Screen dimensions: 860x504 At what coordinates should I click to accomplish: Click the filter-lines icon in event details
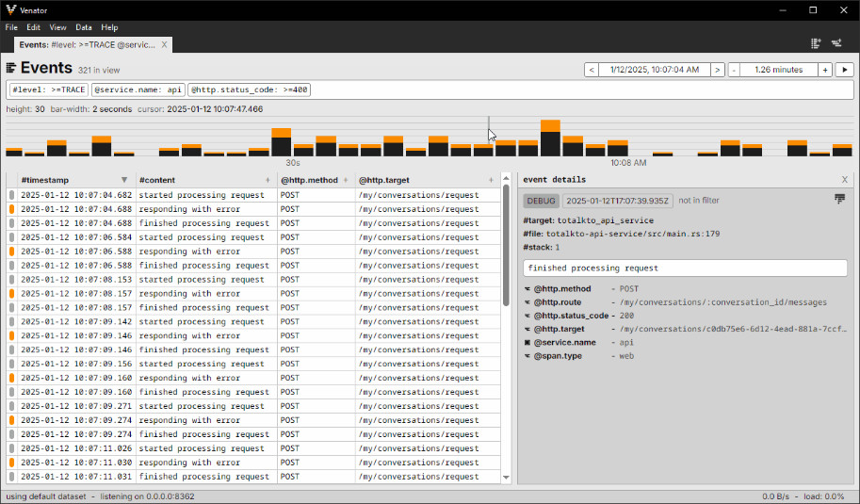click(839, 199)
